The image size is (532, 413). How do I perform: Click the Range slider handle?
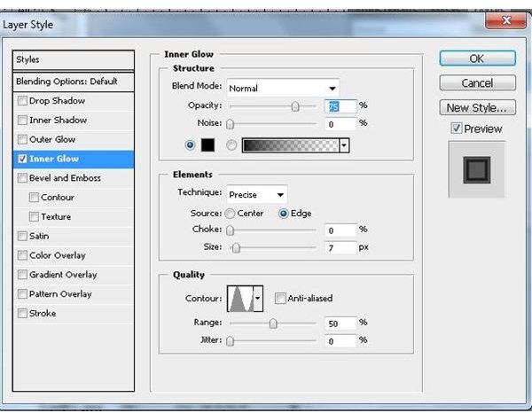click(273, 323)
